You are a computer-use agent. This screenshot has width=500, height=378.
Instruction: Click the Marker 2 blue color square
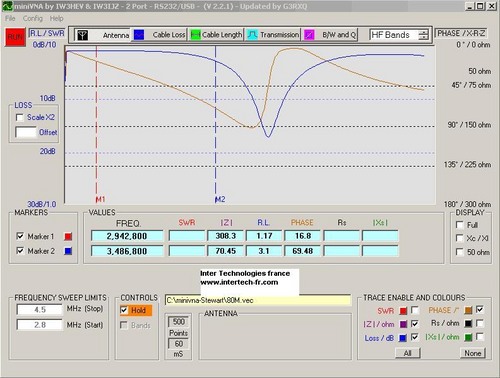point(68,251)
